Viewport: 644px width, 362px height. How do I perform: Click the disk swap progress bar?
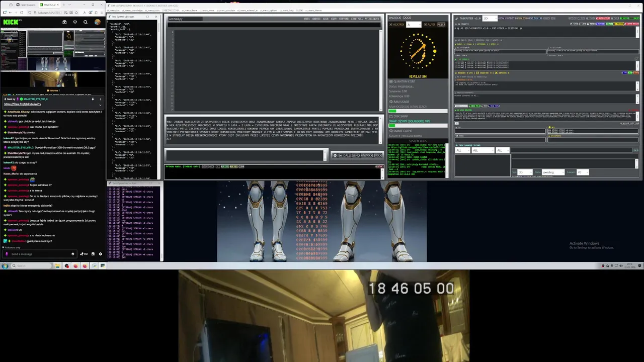[x=418, y=125]
